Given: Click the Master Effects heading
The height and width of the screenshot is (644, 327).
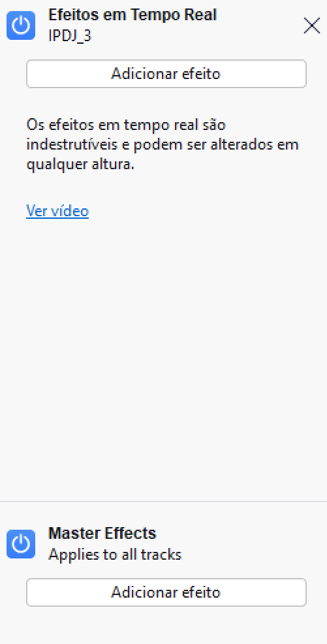Looking at the screenshot, I should click(102, 534).
